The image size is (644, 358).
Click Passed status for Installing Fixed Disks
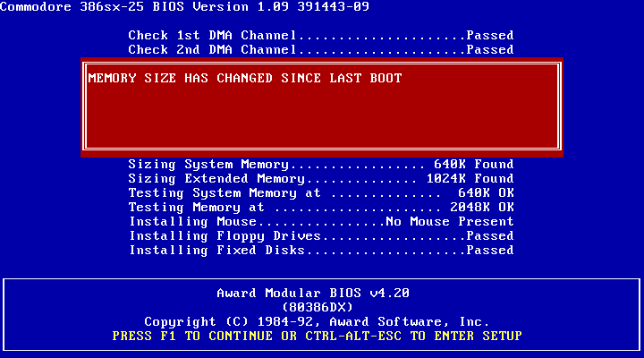489,251
